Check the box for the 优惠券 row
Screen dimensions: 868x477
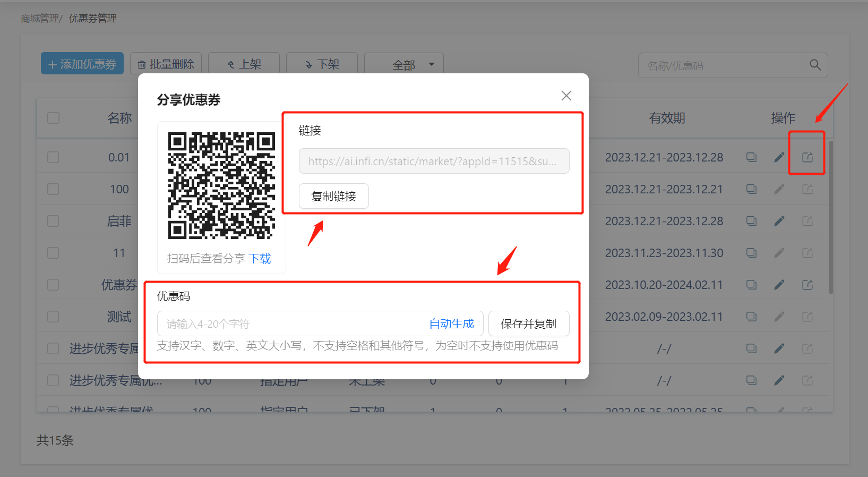[x=53, y=285]
